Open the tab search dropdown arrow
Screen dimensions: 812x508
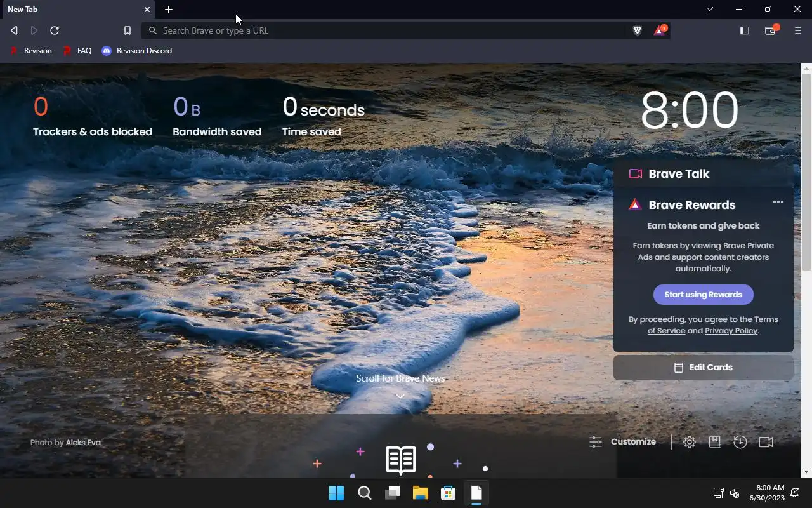710,10
